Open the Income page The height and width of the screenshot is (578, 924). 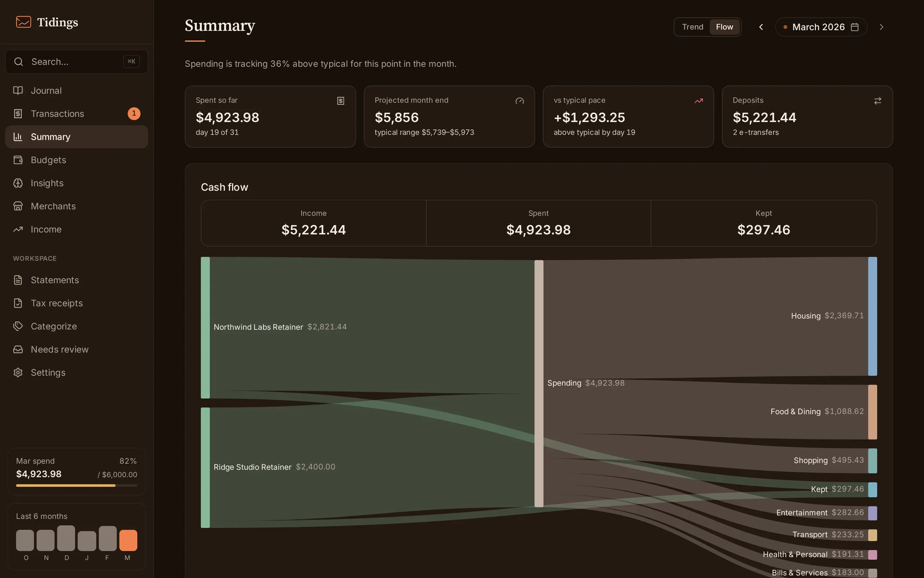point(77,229)
